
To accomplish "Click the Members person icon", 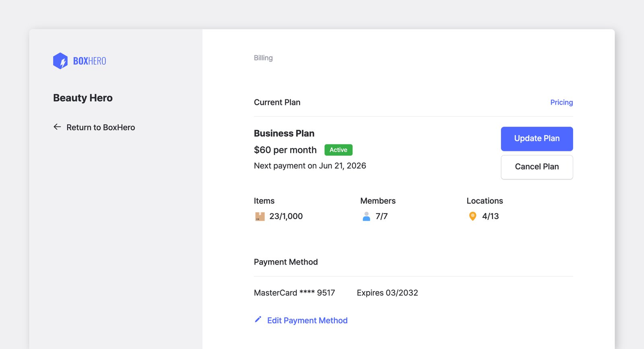I will tap(366, 216).
